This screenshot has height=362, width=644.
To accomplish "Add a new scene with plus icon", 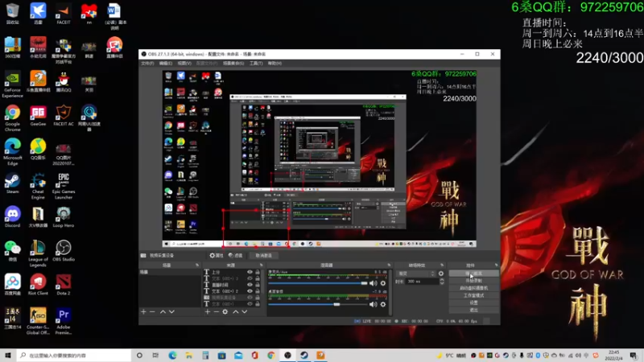I will (x=143, y=312).
